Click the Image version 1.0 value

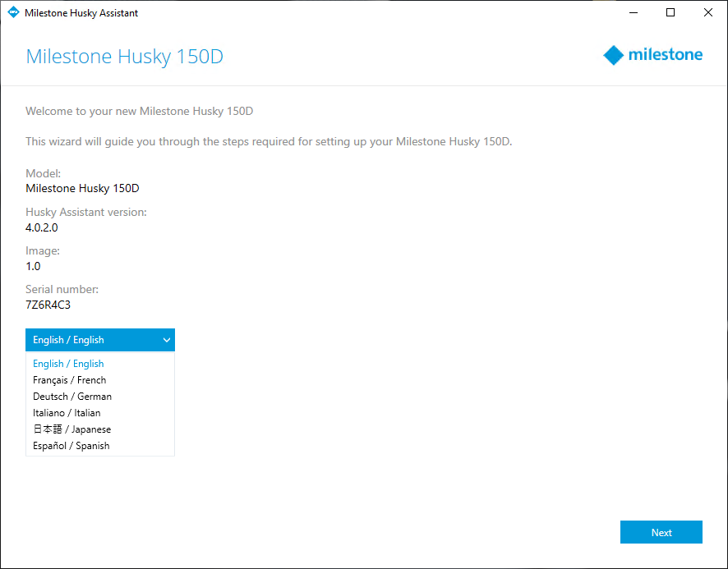coord(33,266)
